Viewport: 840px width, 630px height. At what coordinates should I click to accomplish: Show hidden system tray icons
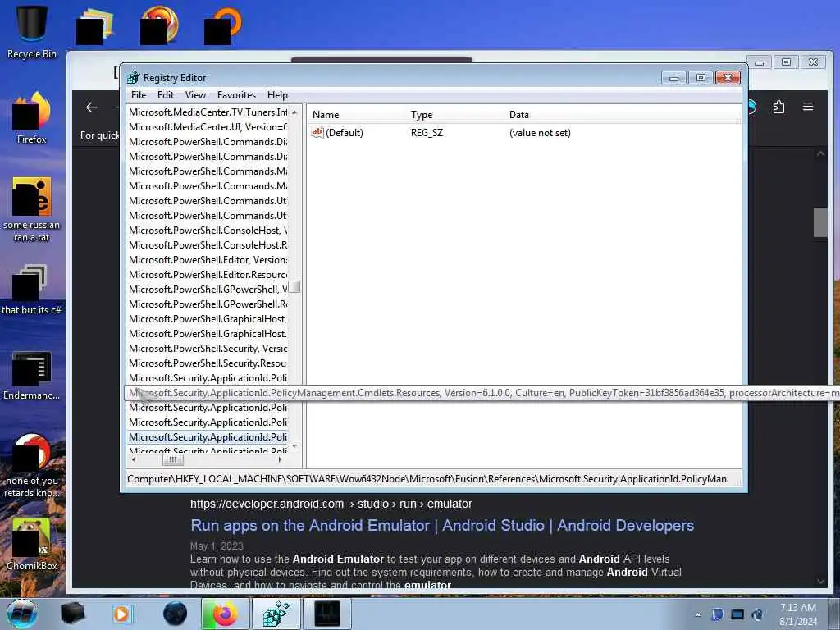point(697,614)
